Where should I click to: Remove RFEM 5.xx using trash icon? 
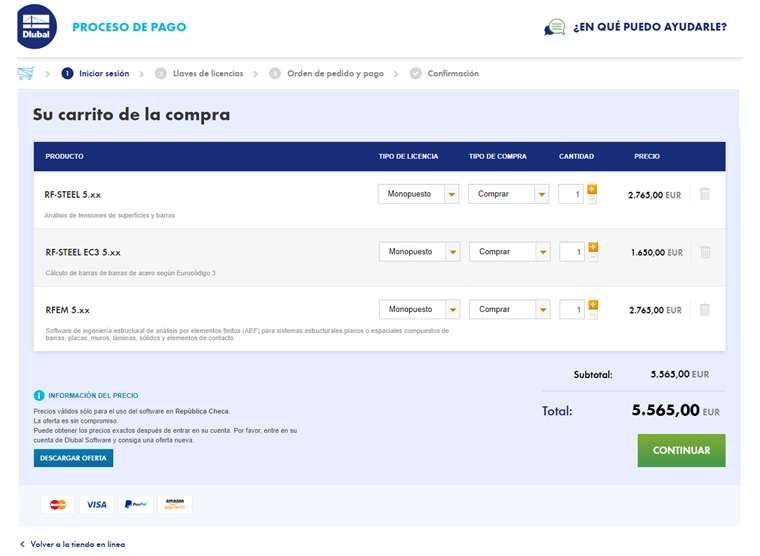pos(705,309)
